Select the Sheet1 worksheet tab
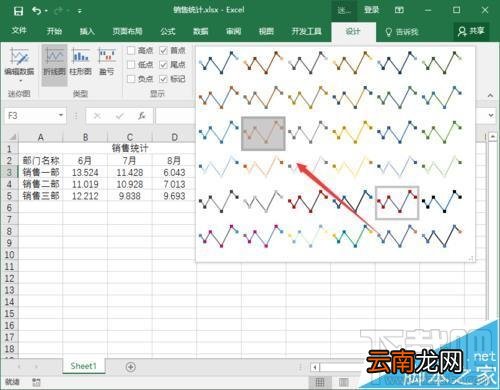The width and height of the screenshot is (500, 390). (83, 366)
